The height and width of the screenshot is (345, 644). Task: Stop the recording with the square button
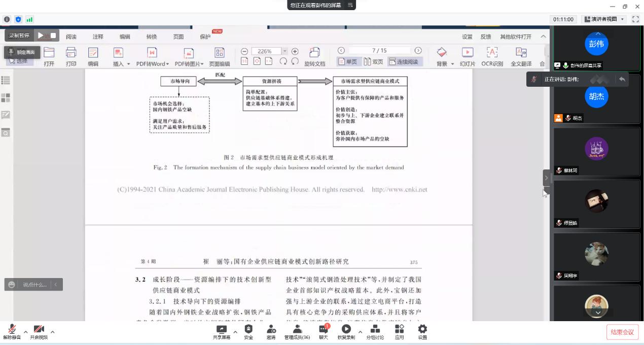click(53, 36)
